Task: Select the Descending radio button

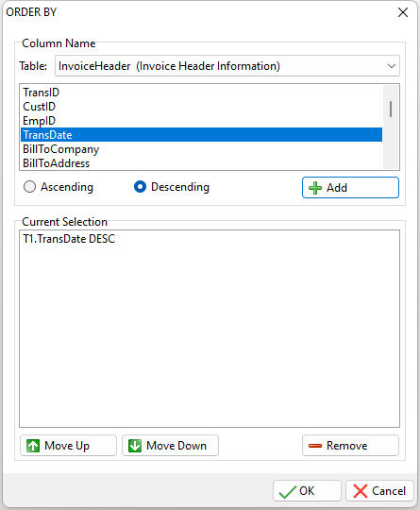Action: tap(140, 187)
